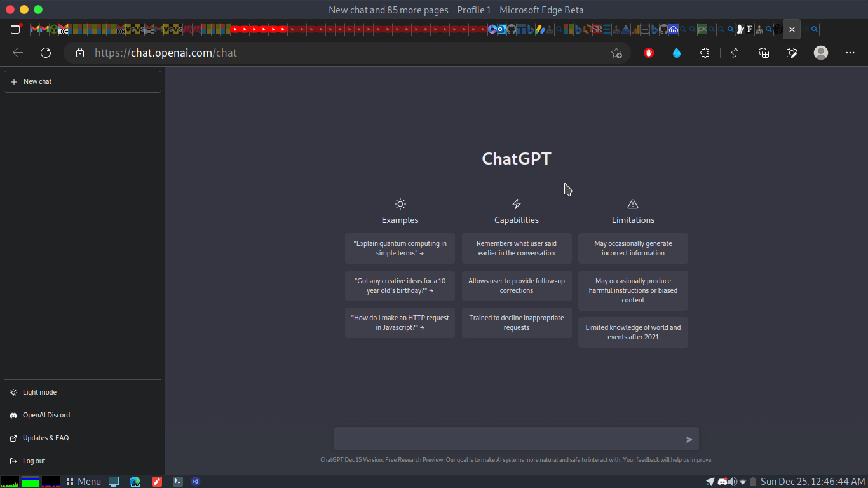
Task: Click the Capabilities heading
Action: [517, 220]
